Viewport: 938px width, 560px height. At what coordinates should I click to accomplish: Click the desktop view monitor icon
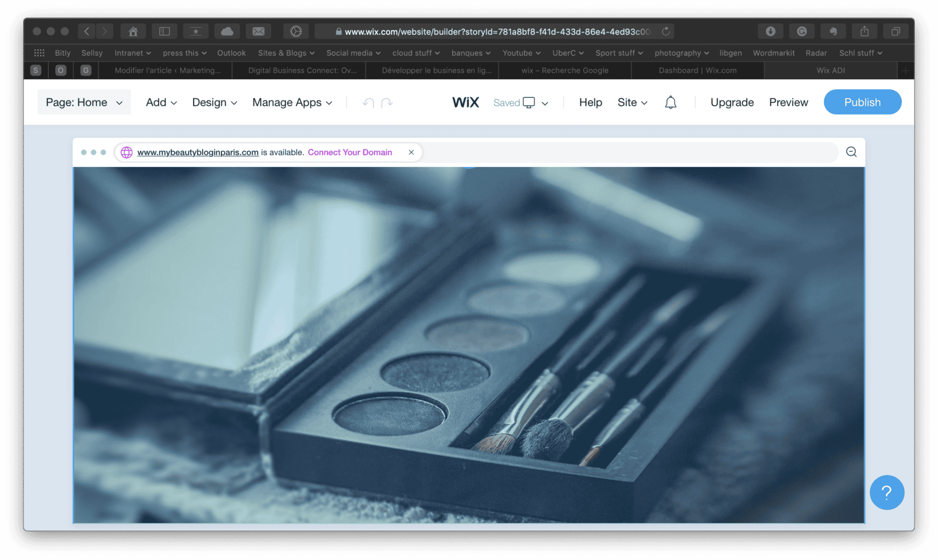pyautogui.click(x=529, y=103)
